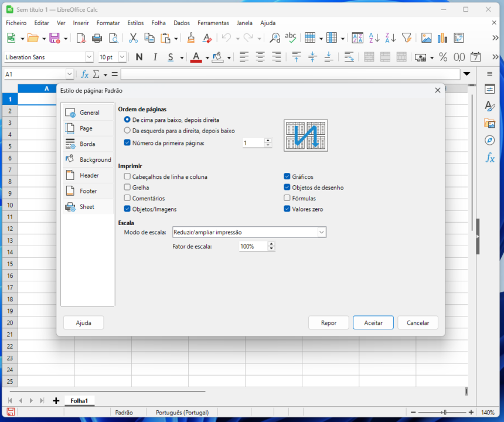Switch to the Header tab in dialog

[x=88, y=175]
